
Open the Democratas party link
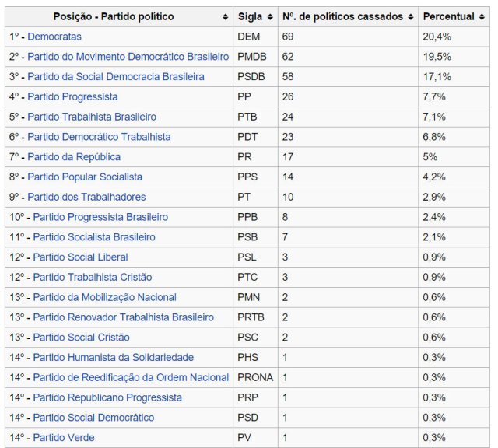coord(54,37)
